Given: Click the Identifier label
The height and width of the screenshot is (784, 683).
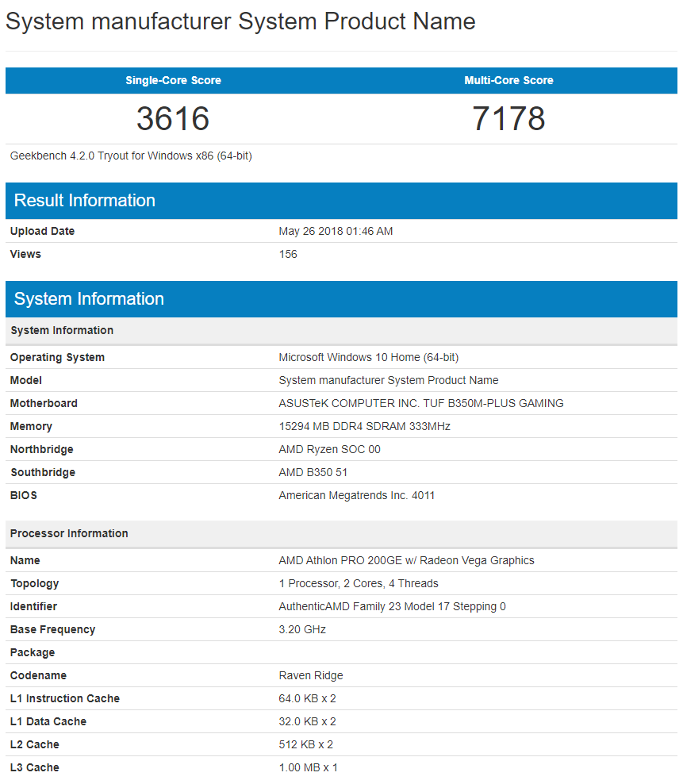Looking at the screenshot, I should [x=33, y=606].
